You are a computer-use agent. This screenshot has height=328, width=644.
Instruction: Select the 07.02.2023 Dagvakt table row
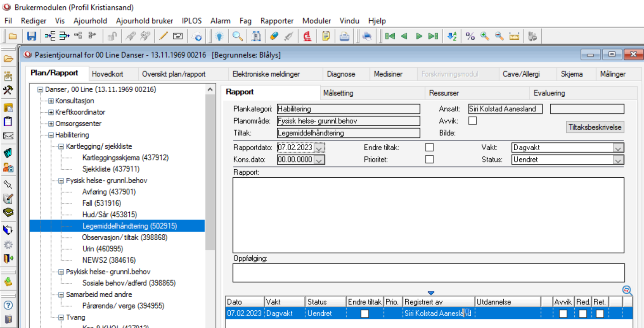pos(428,314)
